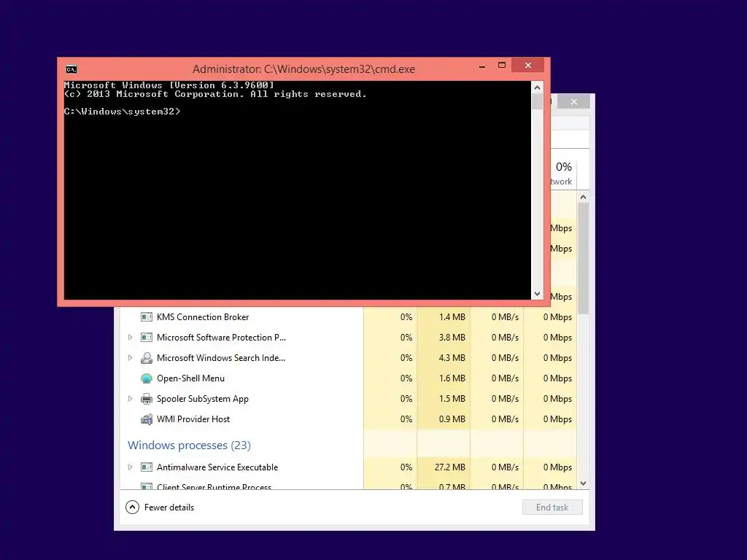Image resolution: width=747 pixels, height=560 pixels.
Task: Select the Microsoft Windows Search Inde... row name
Action: tap(221, 358)
